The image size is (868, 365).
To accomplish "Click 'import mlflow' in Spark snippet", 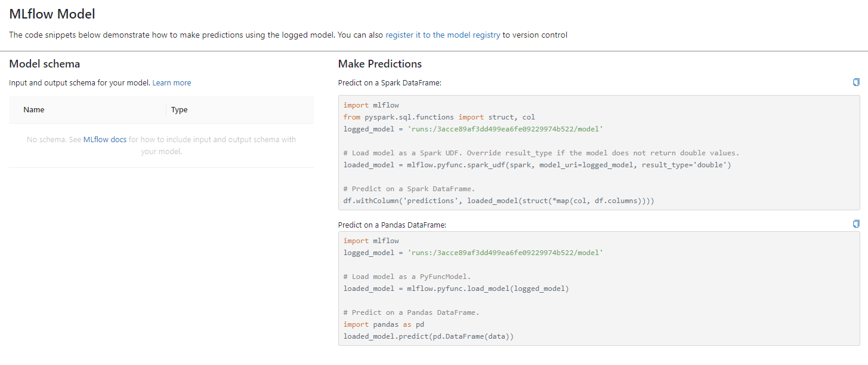I will click(371, 105).
